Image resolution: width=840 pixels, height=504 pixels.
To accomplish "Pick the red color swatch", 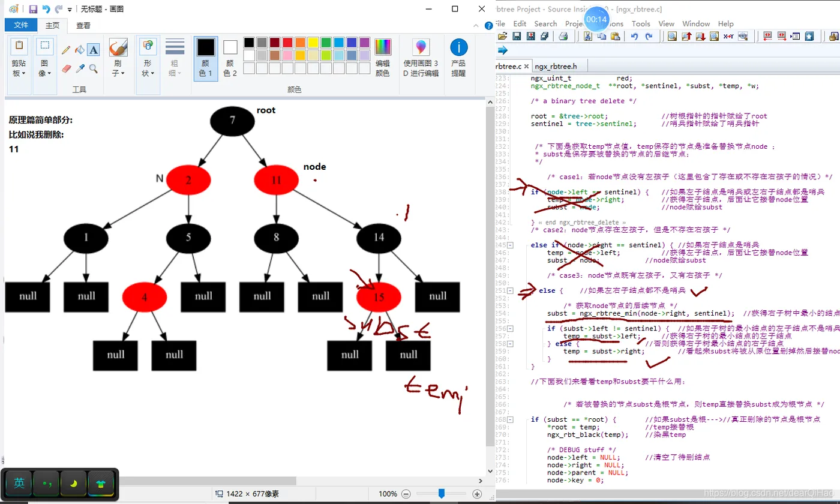I will 287,42.
